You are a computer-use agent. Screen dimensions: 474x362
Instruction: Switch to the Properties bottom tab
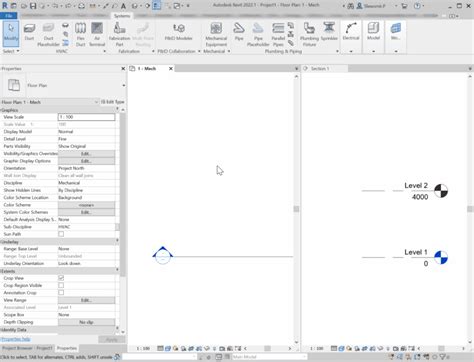point(67,348)
